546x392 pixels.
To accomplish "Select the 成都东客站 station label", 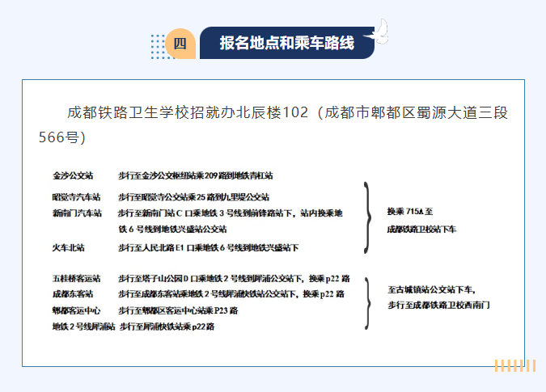I will pos(73,294).
